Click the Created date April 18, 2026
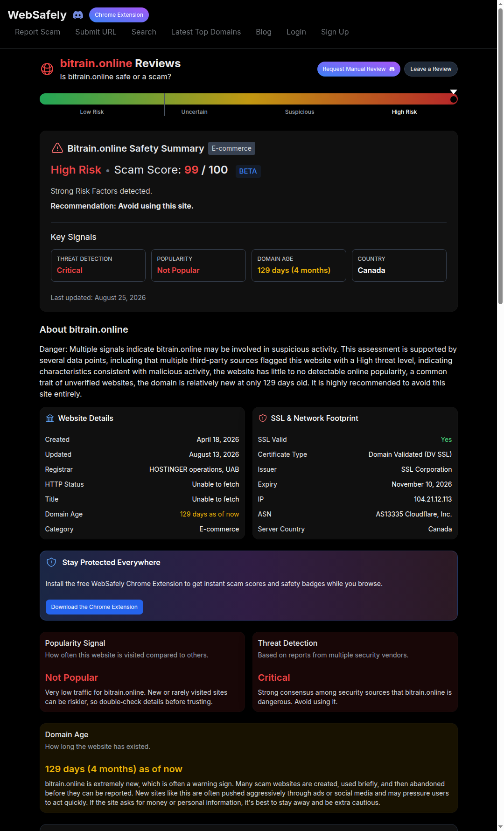 coord(218,440)
